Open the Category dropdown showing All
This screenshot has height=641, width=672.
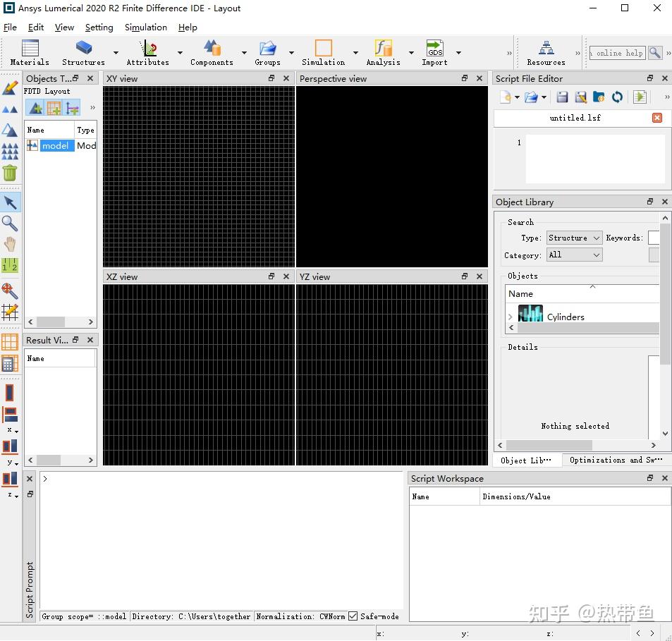[573, 255]
